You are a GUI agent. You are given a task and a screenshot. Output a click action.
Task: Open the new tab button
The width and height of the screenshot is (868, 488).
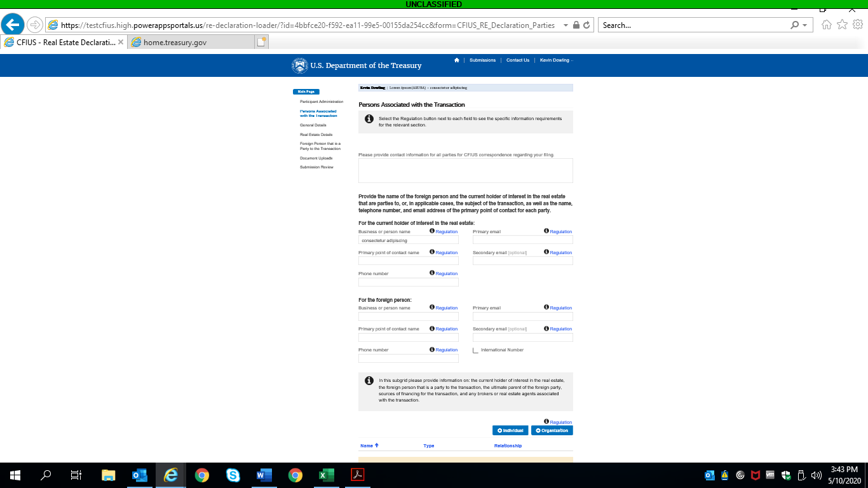click(x=261, y=42)
